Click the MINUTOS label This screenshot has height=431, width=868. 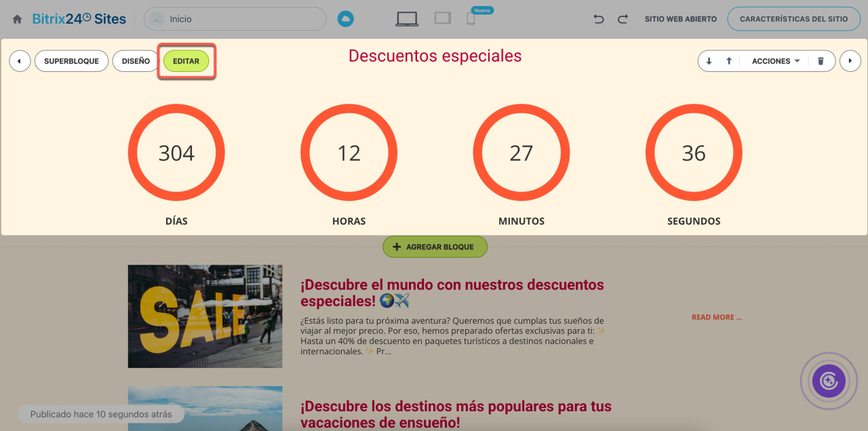[521, 221]
